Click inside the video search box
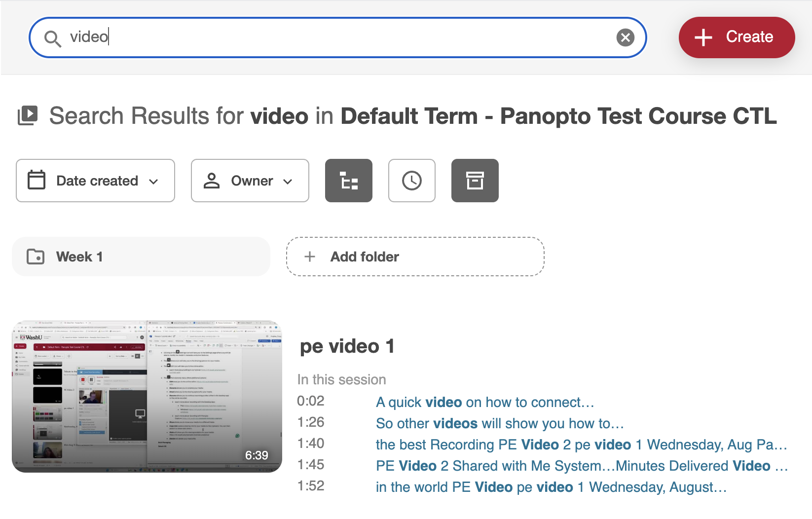Image resolution: width=812 pixels, height=519 pixels. (335, 37)
